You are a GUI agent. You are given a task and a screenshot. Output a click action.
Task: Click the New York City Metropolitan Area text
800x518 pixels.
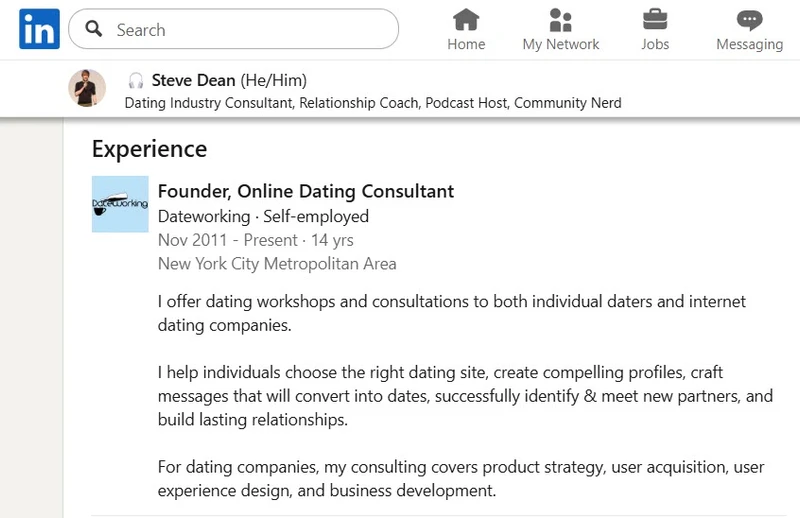pyautogui.click(x=277, y=264)
